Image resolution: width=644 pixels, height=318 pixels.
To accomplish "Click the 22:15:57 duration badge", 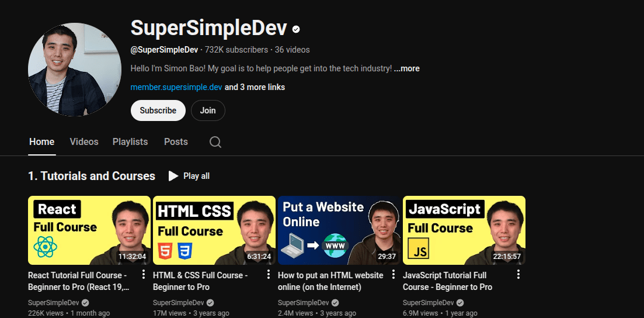I will pos(507,257).
